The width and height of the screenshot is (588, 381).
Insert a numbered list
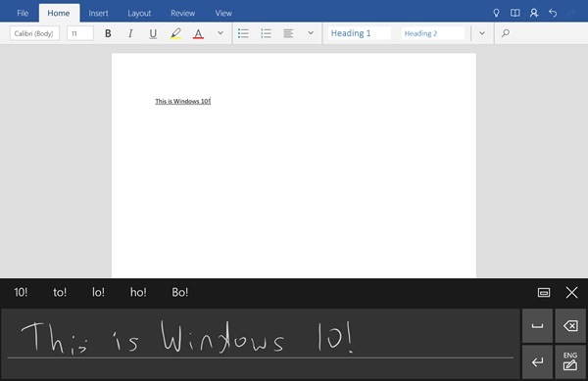point(266,33)
